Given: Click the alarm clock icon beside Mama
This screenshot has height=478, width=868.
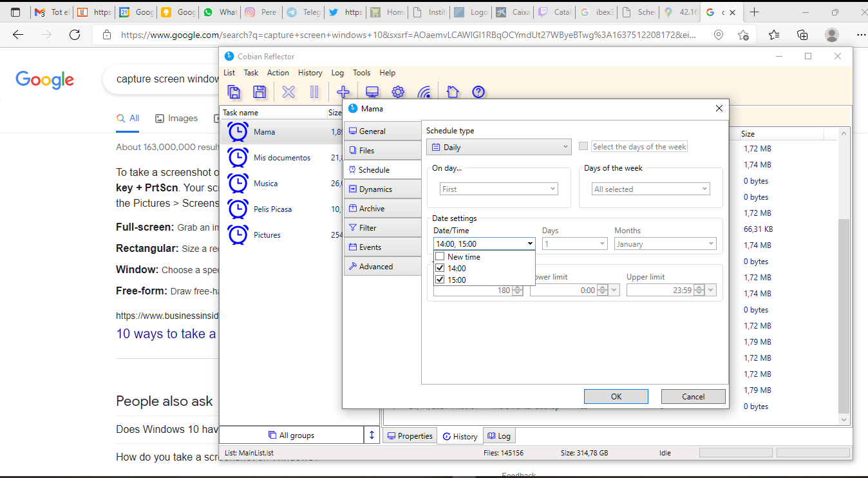Looking at the screenshot, I should click(x=238, y=131).
